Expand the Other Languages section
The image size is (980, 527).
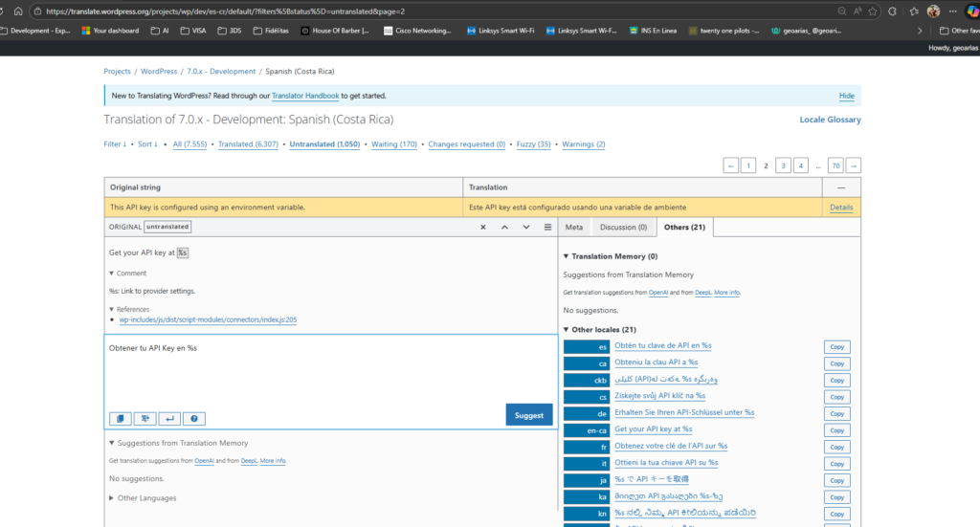coord(143,497)
